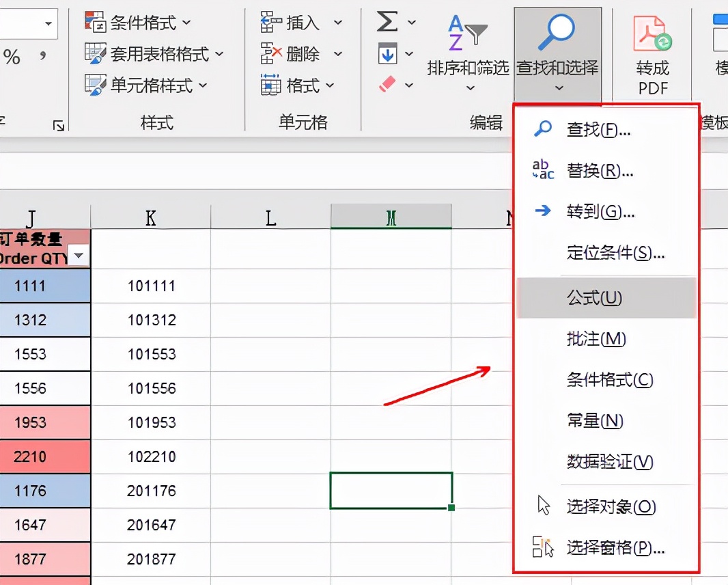Open the number format dialog launcher

click(x=59, y=126)
